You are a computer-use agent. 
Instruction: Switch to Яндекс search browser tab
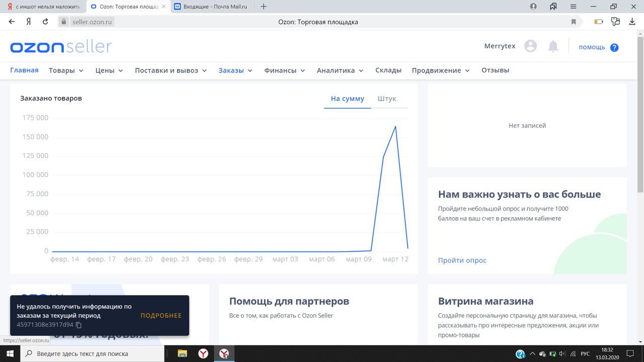click(43, 7)
